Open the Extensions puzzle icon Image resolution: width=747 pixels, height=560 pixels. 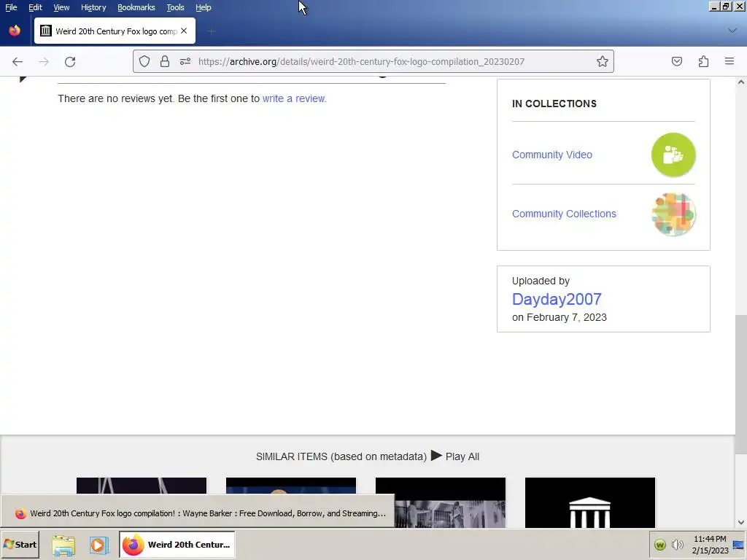[703, 61]
